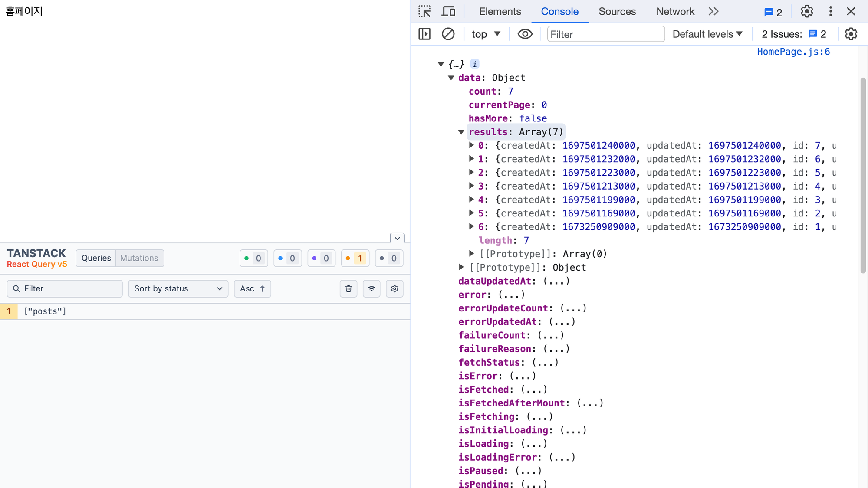868x488 pixels.
Task: Open console settings gear beside Issues
Action: click(x=851, y=34)
